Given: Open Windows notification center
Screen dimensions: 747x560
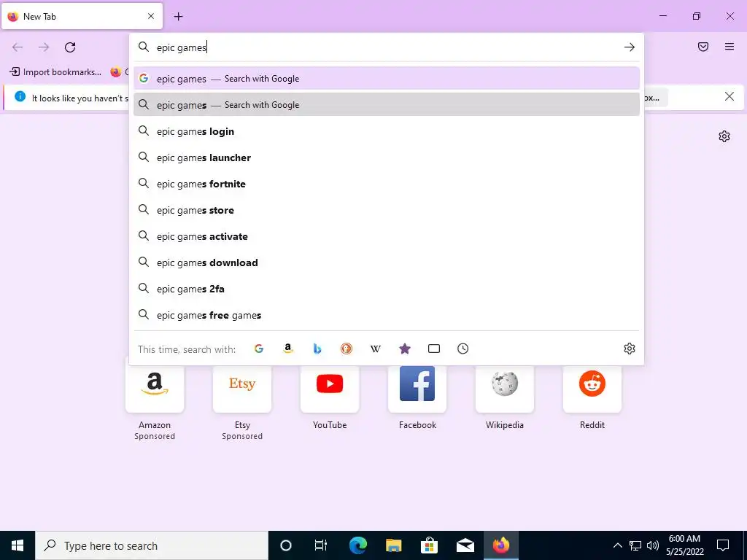Looking at the screenshot, I should pyautogui.click(x=723, y=545).
